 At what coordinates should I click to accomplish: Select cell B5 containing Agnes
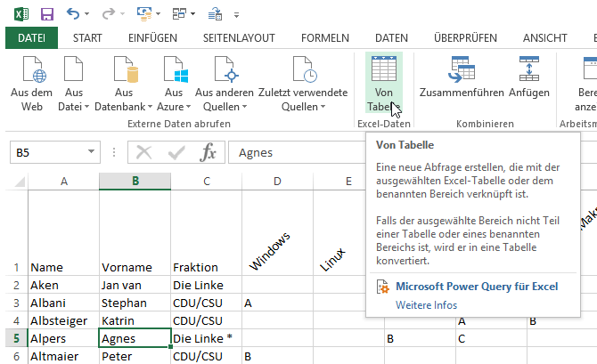click(135, 338)
